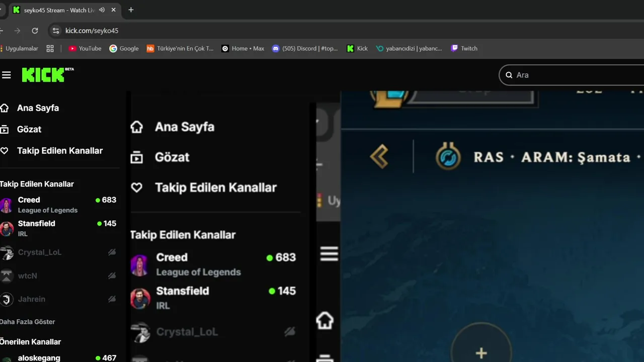Reload the current page
This screenshot has height=362, width=644.
[x=35, y=31]
